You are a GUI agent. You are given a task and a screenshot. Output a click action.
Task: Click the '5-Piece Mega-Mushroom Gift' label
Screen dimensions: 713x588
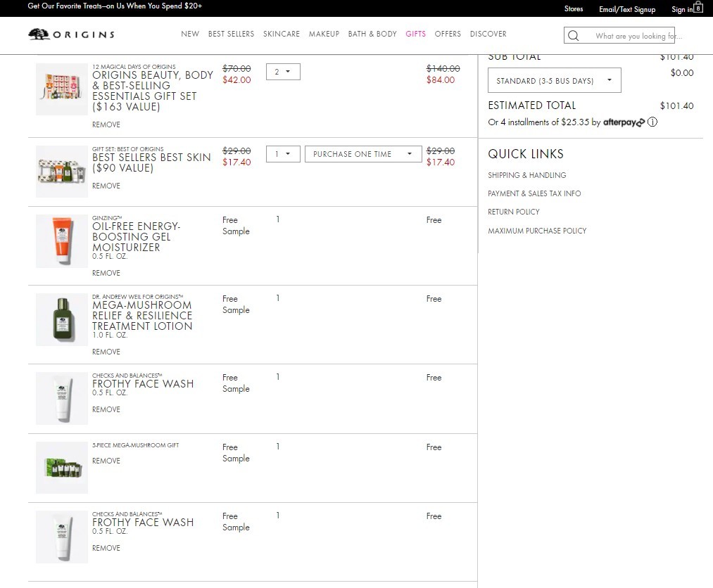tap(136, 445)
